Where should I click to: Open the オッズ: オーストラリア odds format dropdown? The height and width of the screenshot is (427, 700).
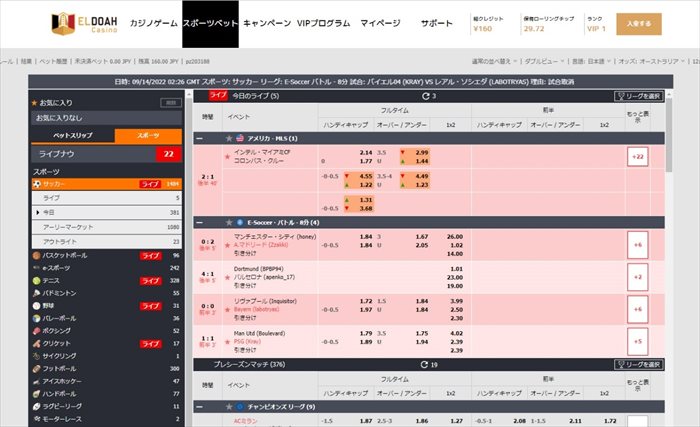click(651, 61)
